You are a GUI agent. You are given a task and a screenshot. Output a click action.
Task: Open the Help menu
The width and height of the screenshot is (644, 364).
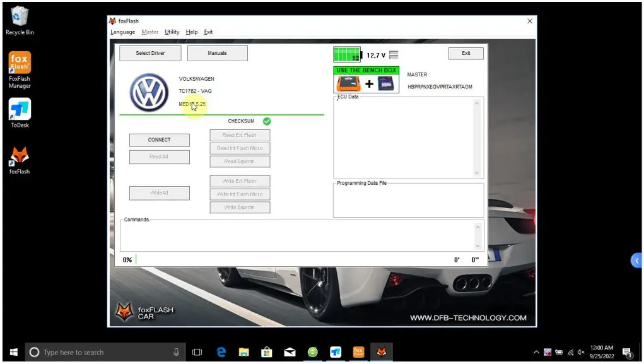(191, 32)
